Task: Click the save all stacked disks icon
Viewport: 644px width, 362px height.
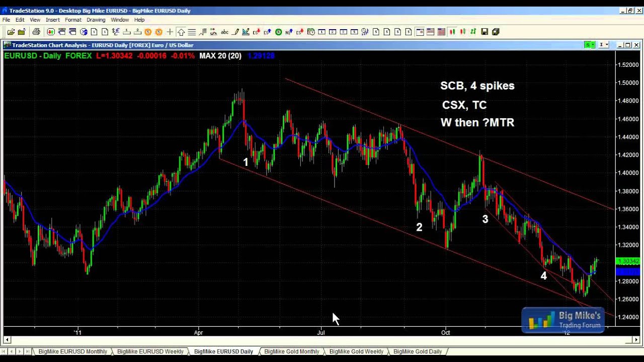Action: [496, 32]
